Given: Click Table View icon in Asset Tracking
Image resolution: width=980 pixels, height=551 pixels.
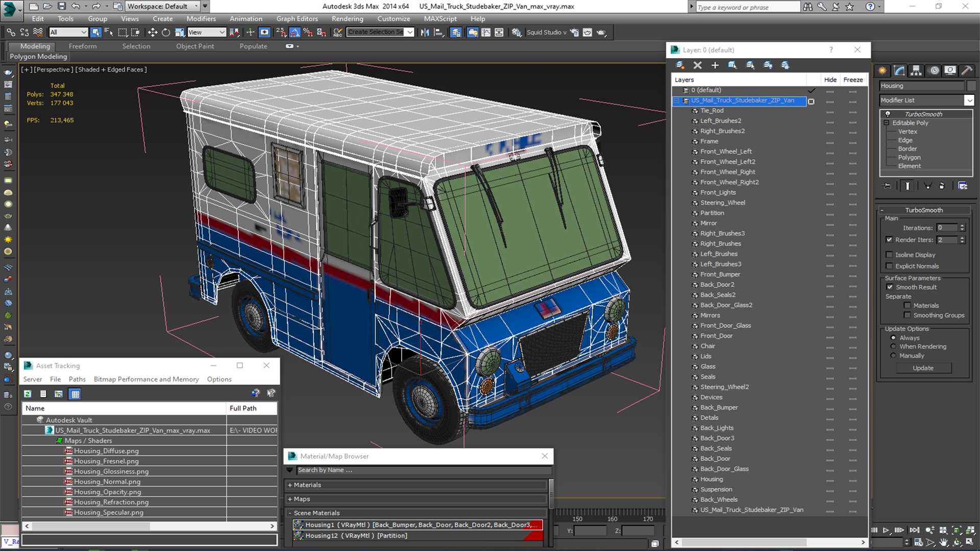Looking at the screenshot, I should [x=75, y=394].
